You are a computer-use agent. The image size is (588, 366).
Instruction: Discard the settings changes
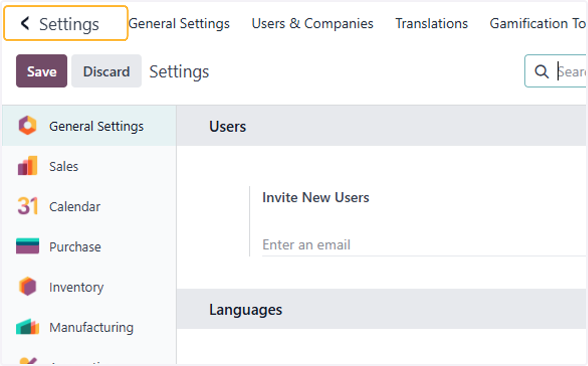[106, 71]
